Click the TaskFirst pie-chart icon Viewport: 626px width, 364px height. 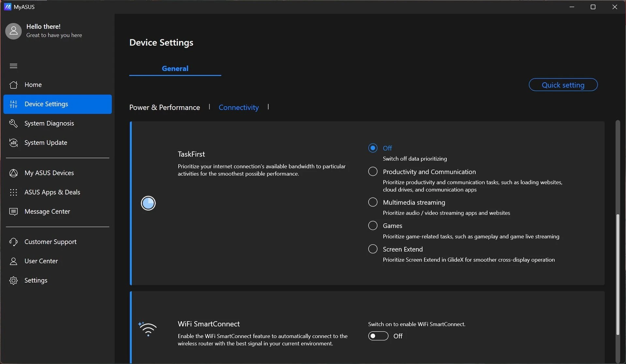[x=148, y=203]
